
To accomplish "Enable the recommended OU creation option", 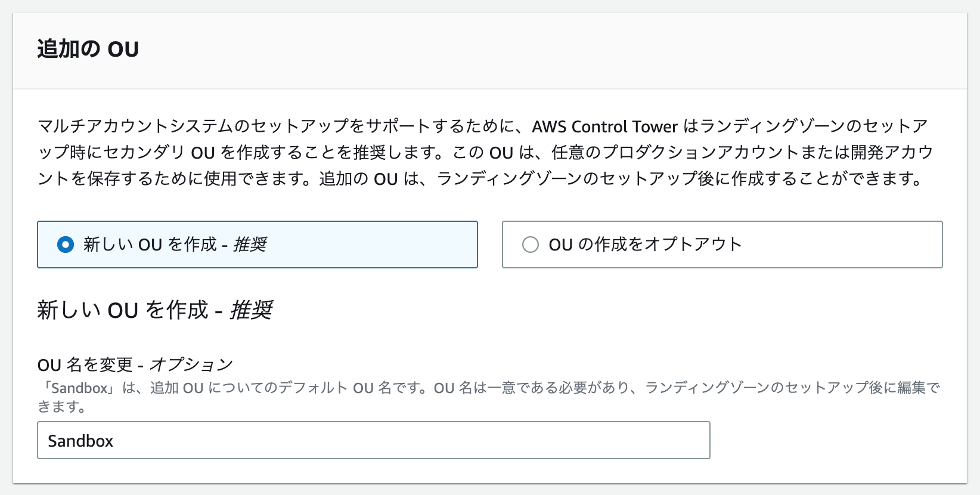I will (66, 245).
